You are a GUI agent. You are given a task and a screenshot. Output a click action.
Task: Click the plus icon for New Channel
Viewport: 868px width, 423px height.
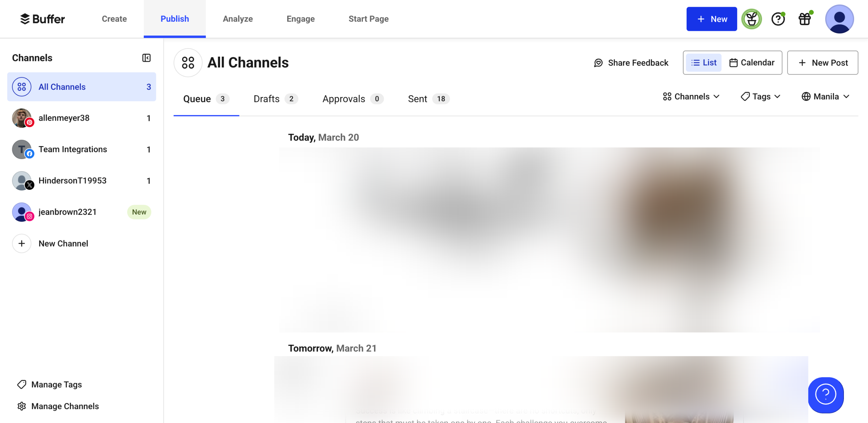click(x=22, y=243)
